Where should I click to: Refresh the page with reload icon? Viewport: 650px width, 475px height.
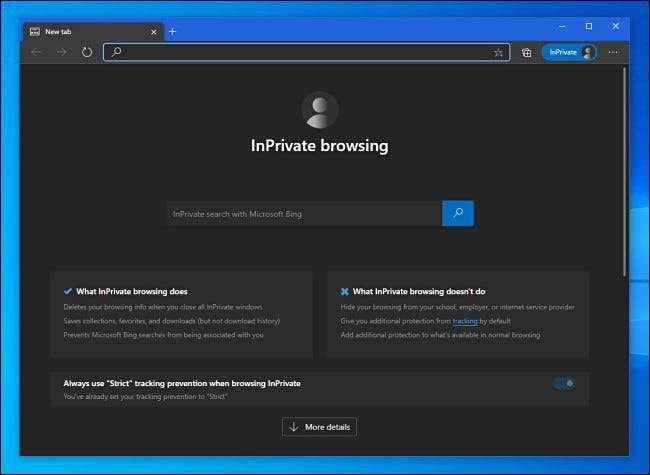[87, 52]
